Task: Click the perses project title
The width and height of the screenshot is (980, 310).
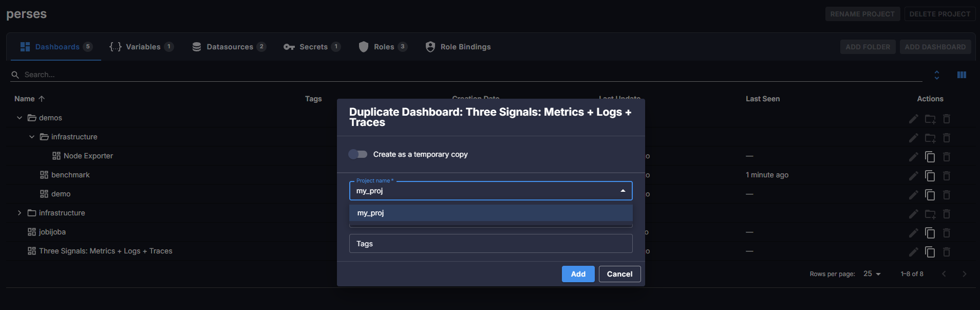Action: tap(26, 14)
